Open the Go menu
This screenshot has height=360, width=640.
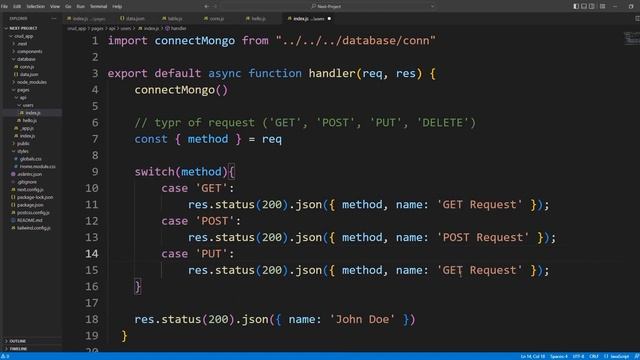[68, 7]
